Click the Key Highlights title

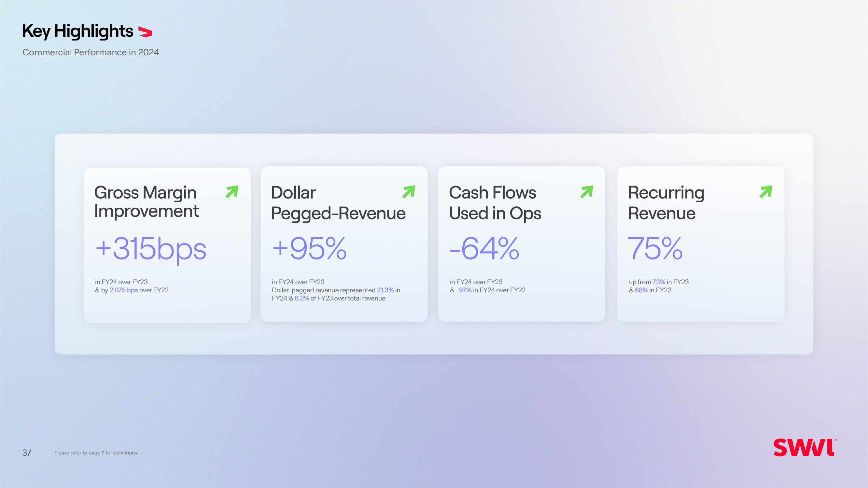click(77, 31)
